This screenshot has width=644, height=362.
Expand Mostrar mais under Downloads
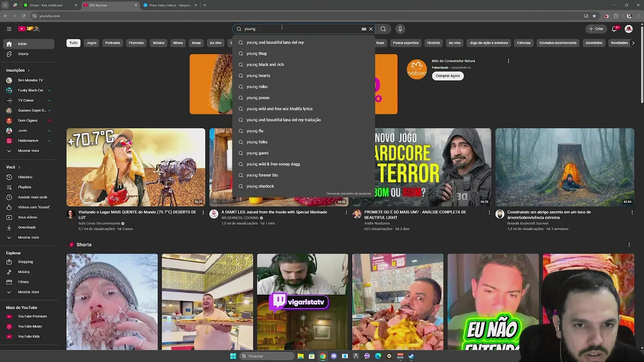pyautogui.click(x=30, y=237)
